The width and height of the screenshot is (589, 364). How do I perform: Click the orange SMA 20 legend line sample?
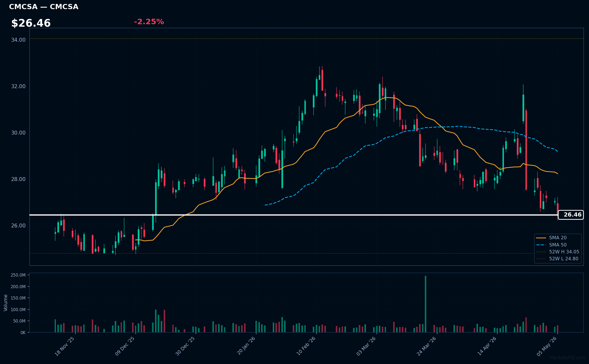[541, 238]
